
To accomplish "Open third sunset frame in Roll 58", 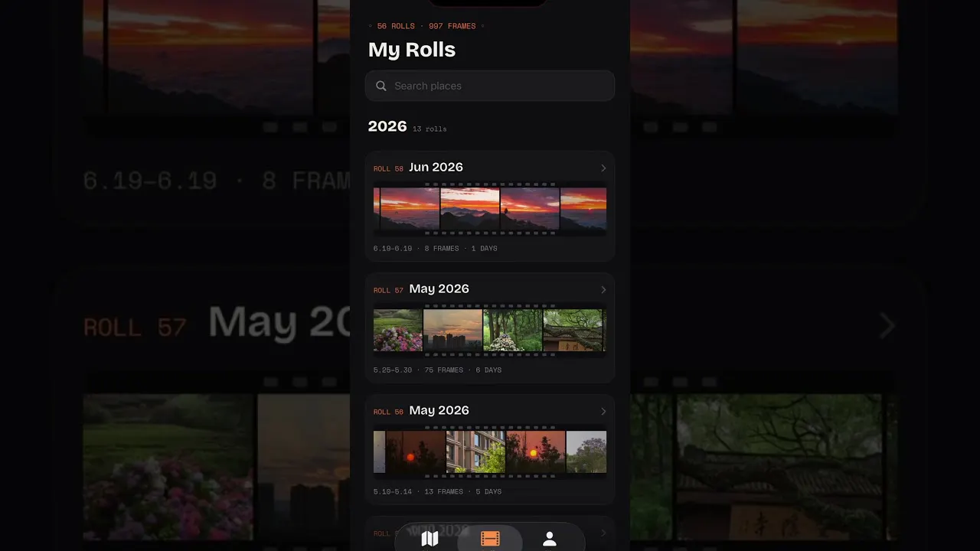I will pos(530,209).
